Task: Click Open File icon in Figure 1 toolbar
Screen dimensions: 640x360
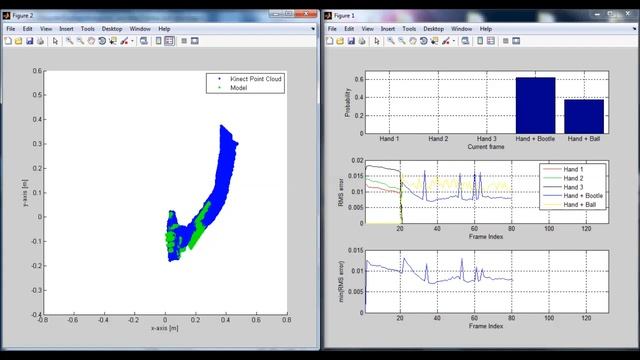Action: pyautogui.click(x=340, y=41)
